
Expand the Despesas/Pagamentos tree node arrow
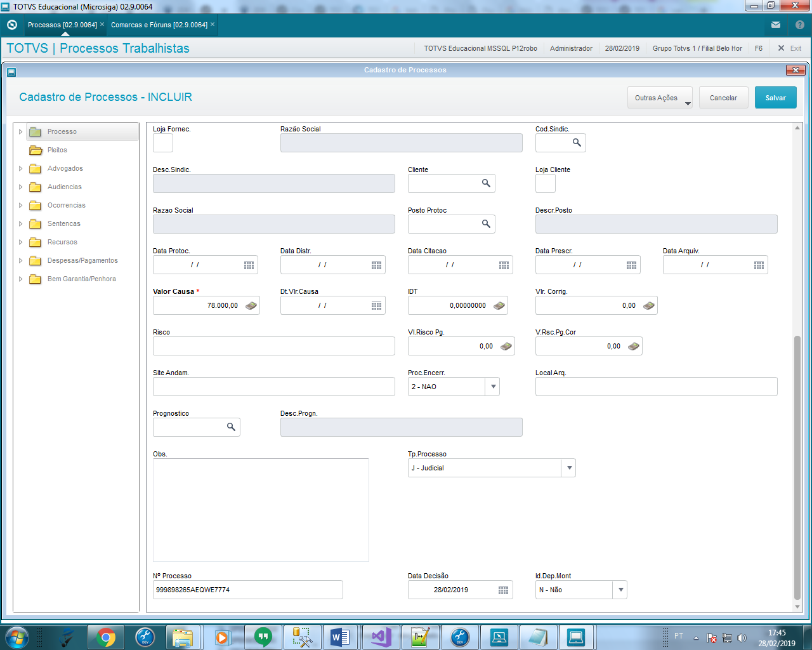tap(20, 261)
